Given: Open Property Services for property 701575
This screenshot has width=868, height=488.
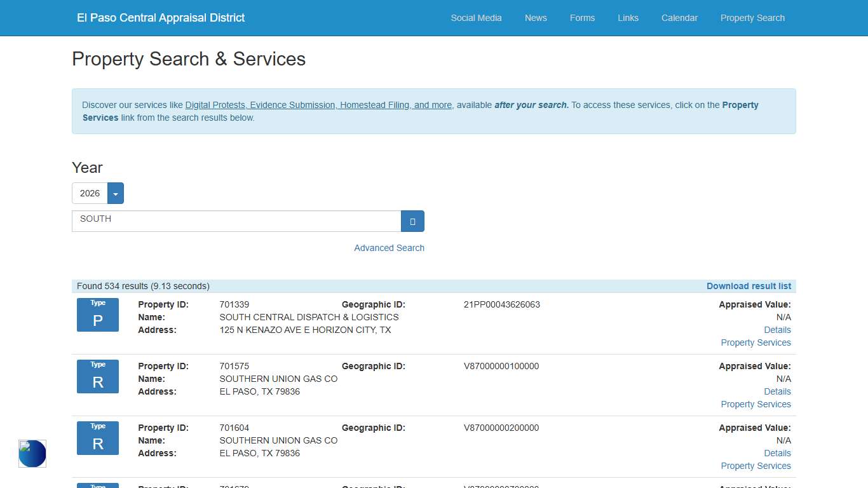Looking at the screenshot, I should [x=756, y=404].
